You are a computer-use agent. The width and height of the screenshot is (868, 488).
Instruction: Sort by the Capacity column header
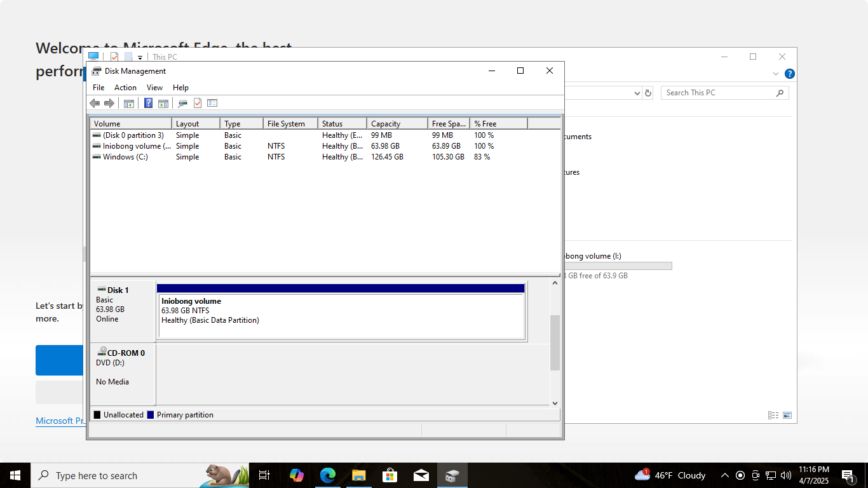tap(397, 124)
